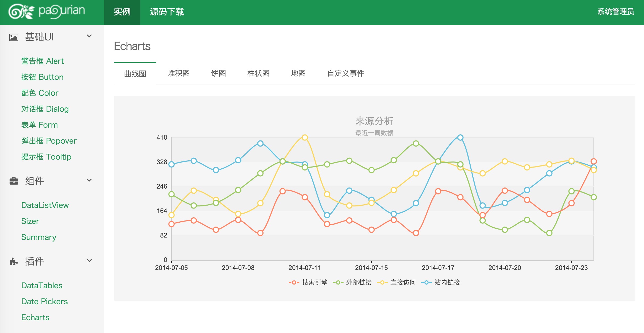Image resolution: width=644 pixels, height=333 pixels.
Task: Click the puzzle icon beside 插件
Action: 14,261
